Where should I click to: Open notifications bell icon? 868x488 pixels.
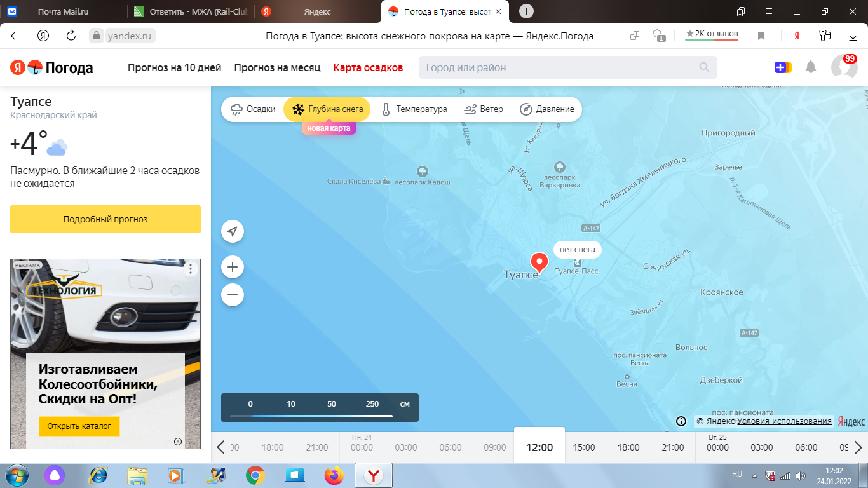coord(811,67)
